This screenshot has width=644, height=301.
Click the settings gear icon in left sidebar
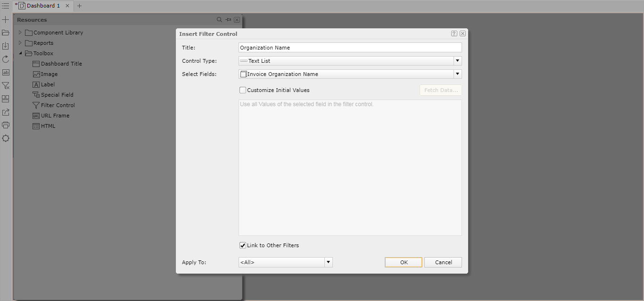(x=6, y=138)
